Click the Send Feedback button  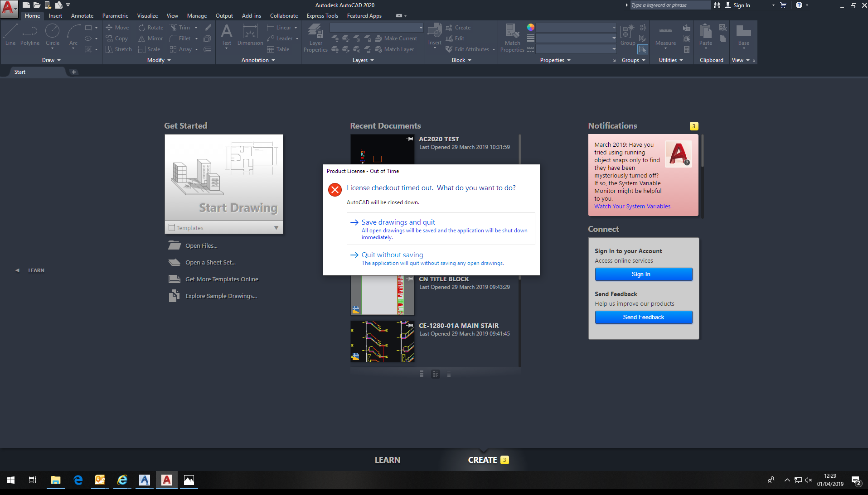pyautogui.click(x=643, y=317)
